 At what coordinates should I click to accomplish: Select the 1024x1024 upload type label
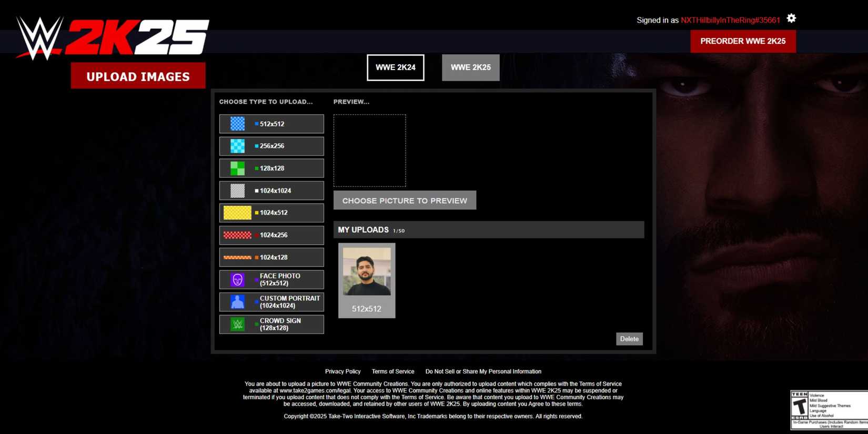click(x=275, y=191)
